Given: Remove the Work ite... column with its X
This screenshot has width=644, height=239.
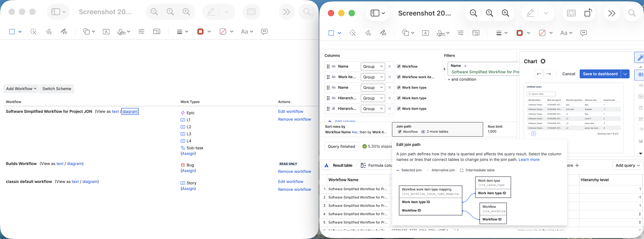Looking at the screenshot, I should pyautogui.click(x=389, y=77).
